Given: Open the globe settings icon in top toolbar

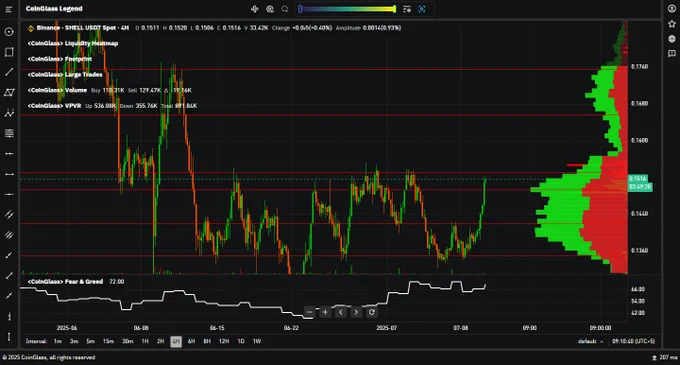Looking at the screenshot, I should click(270, 9).
